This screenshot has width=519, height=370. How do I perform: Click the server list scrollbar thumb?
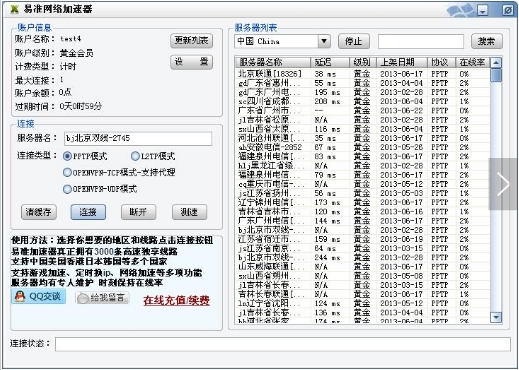(x=496, y=75)
